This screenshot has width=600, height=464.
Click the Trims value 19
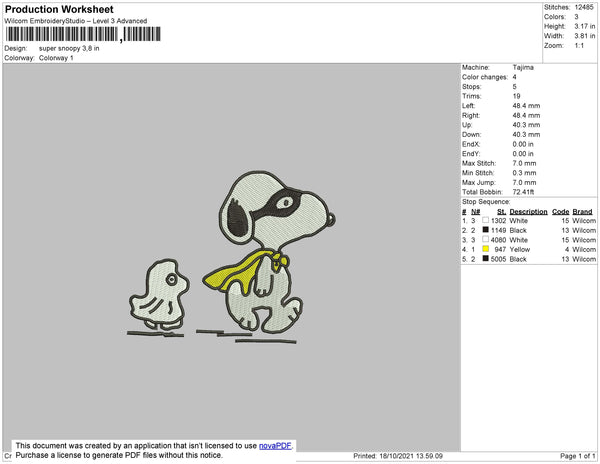pos(517,96)
